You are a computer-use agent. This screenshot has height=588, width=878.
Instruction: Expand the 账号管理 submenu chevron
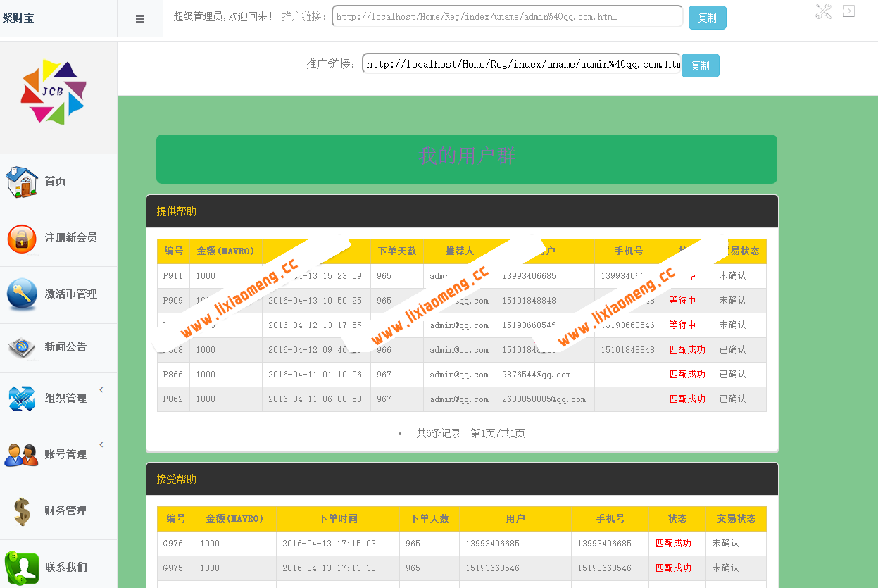[x=101, y=444]
